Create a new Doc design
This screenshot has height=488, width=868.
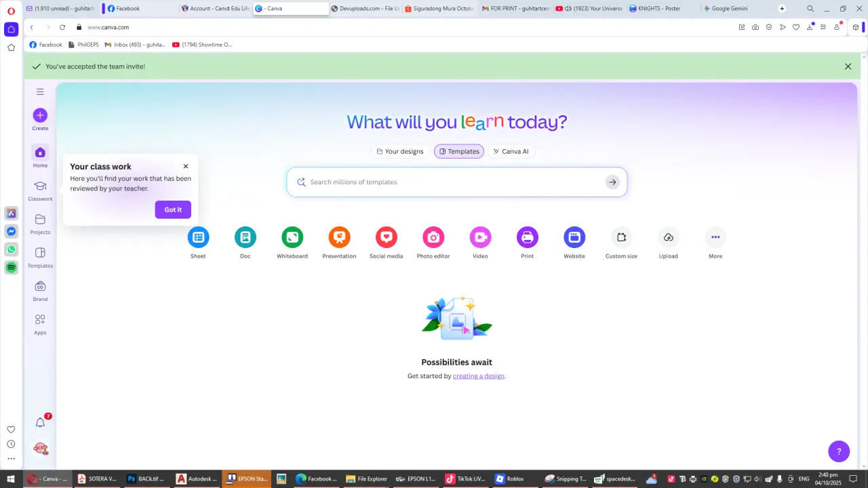245,237
